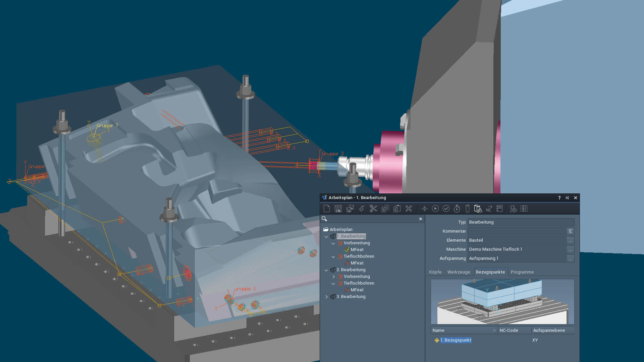Click the Aufspannung browse ellipsis button
Screen dimensions: 644x362
(x=570, y=258)
